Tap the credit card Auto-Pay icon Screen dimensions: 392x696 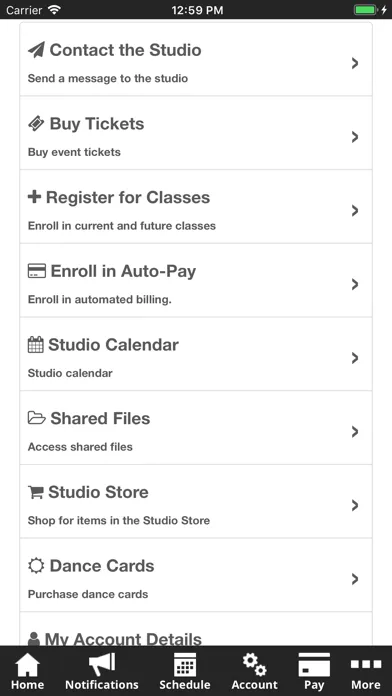[x=37, y=271]
